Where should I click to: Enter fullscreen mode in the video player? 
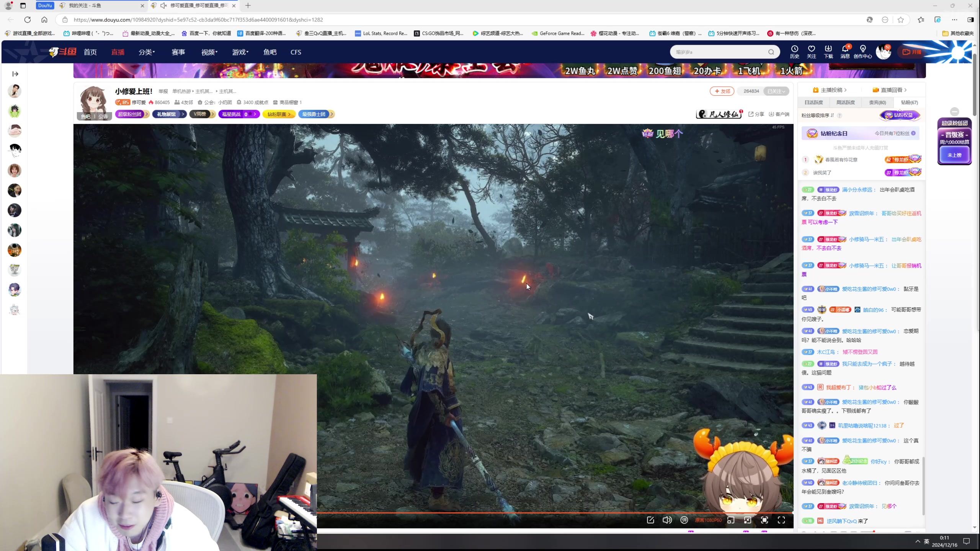[x=781, y=520]
